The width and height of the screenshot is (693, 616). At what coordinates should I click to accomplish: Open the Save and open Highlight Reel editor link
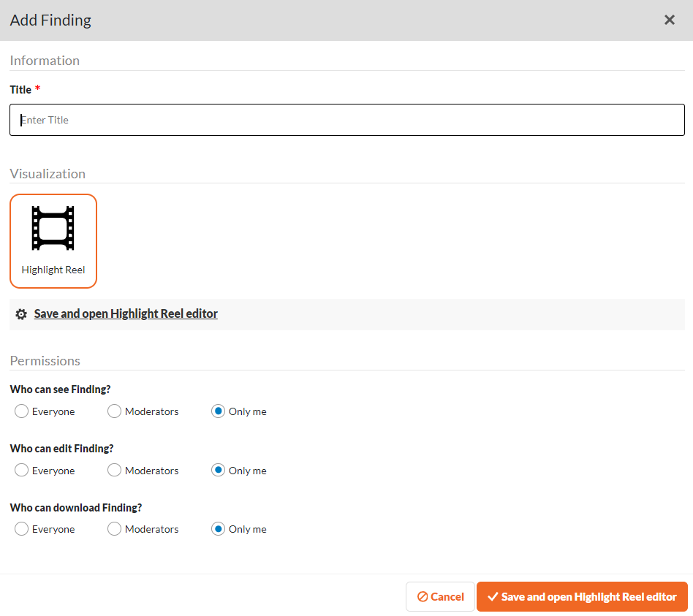pos(126,313)
